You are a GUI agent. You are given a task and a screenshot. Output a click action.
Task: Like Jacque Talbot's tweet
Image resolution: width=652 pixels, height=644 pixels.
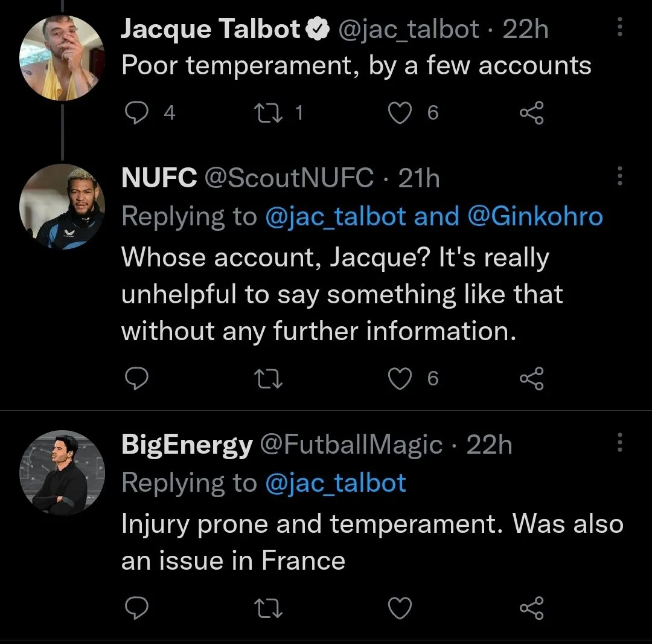[x=399, y=113]
